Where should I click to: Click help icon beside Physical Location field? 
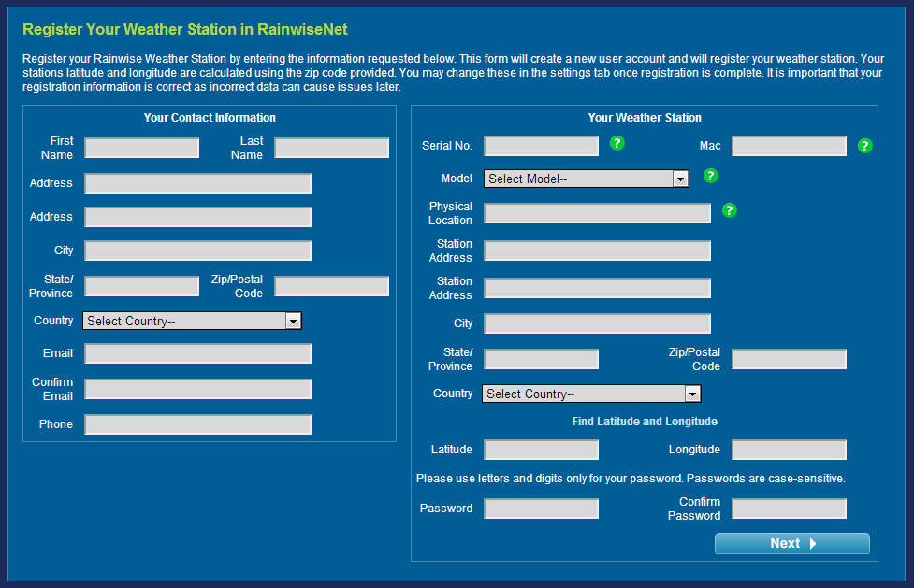click(x=730, y=211)
